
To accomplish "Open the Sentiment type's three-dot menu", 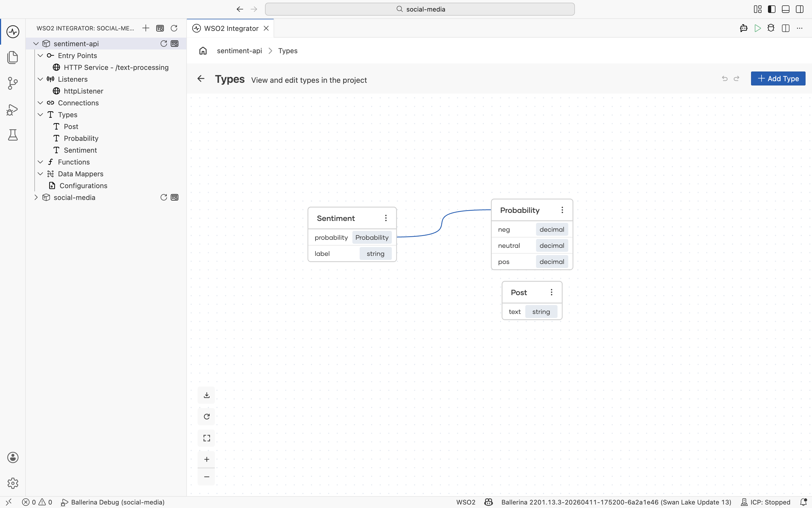I will (386, 218).
